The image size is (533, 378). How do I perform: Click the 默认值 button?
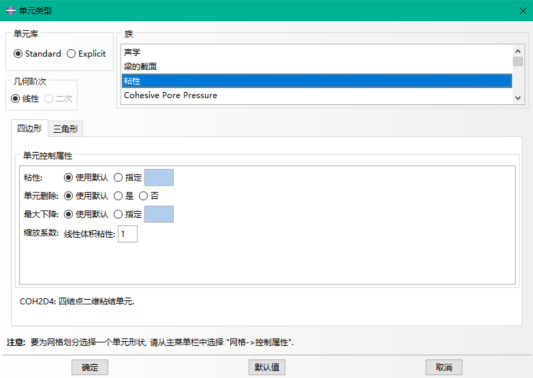(x=267, y=367)
